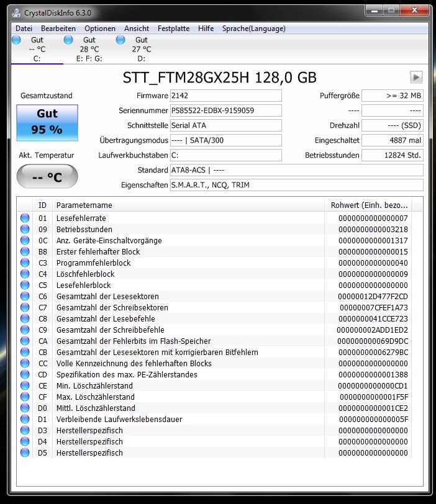Viewport: 436px width, 504px height.
Task: Click status icon of Gesamtzahl der Lesesektoren
Action: (25, 296)
